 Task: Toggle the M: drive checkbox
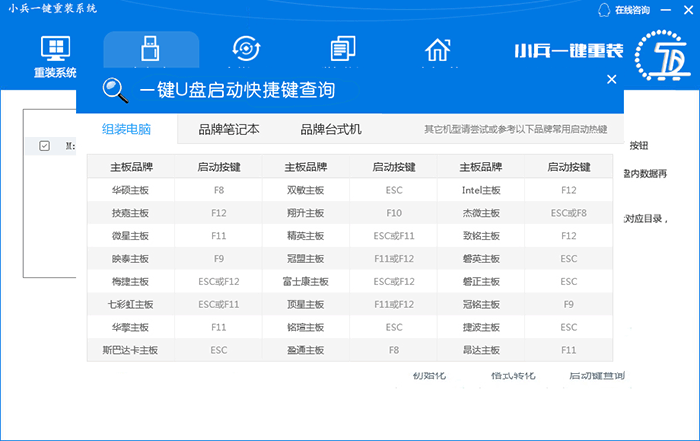tap(44, 146)
